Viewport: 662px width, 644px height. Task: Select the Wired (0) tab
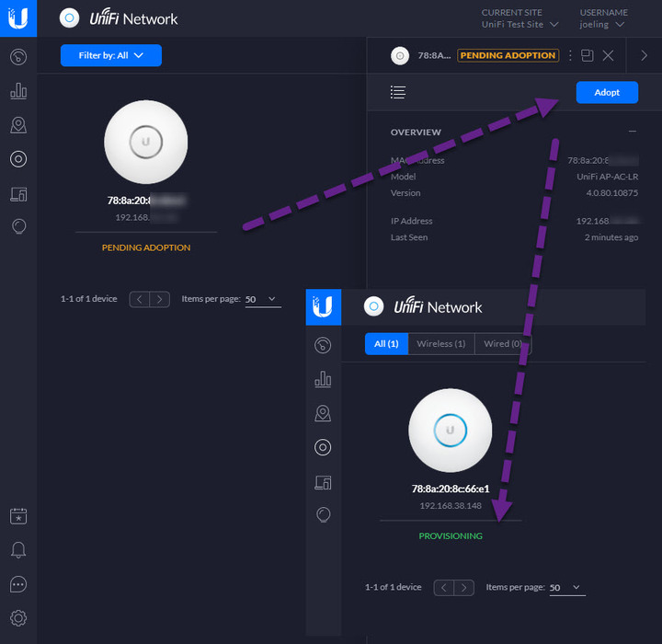(503, 343)
